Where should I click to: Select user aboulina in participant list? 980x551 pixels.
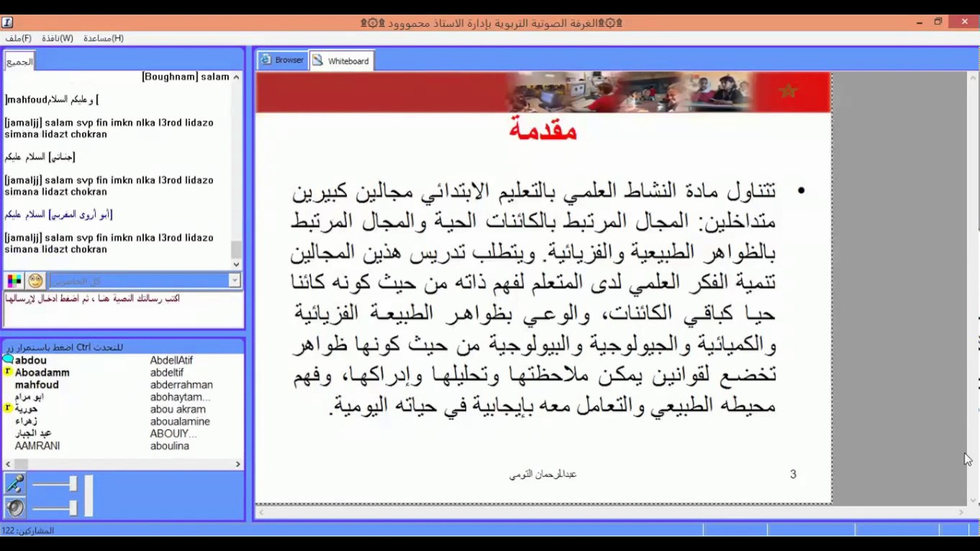(x=169, y=445)
